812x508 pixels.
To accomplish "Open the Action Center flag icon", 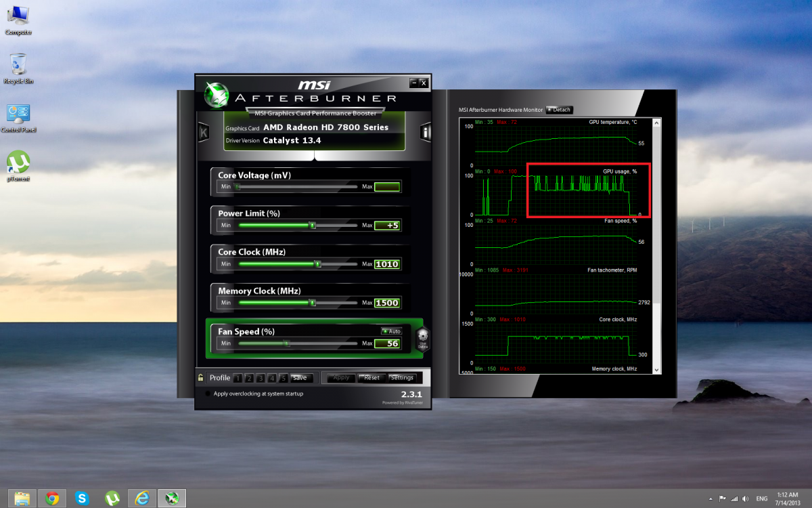I will coord(723,499).
